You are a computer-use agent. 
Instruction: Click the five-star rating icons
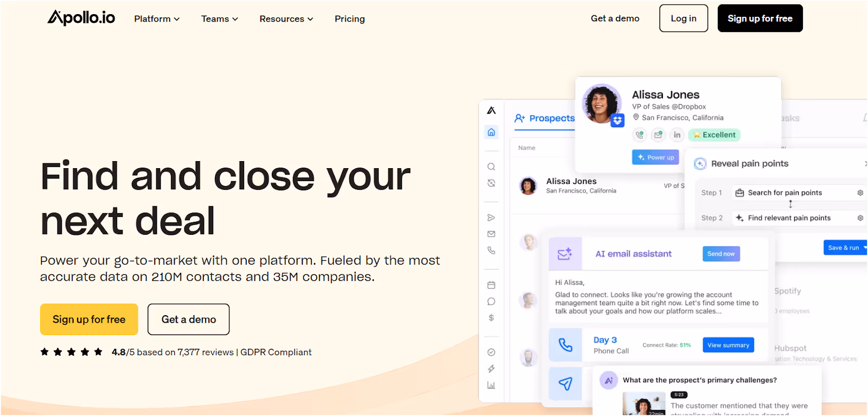tap(71, 352)
